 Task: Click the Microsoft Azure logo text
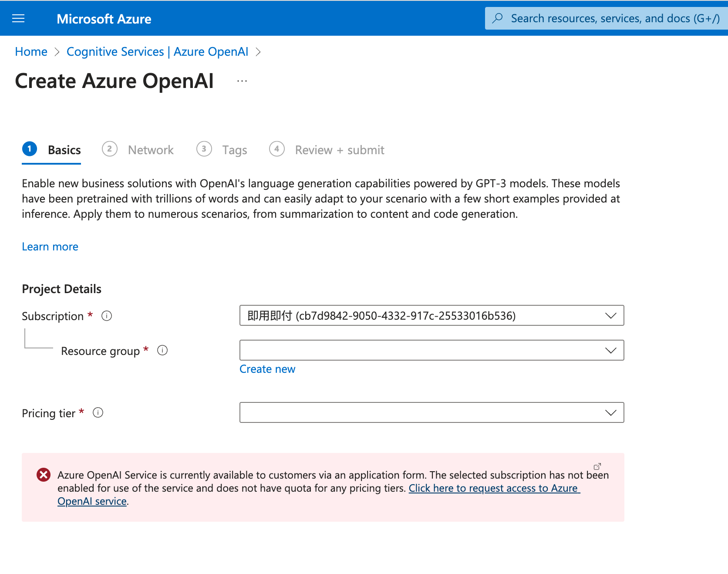pos(104,19)
